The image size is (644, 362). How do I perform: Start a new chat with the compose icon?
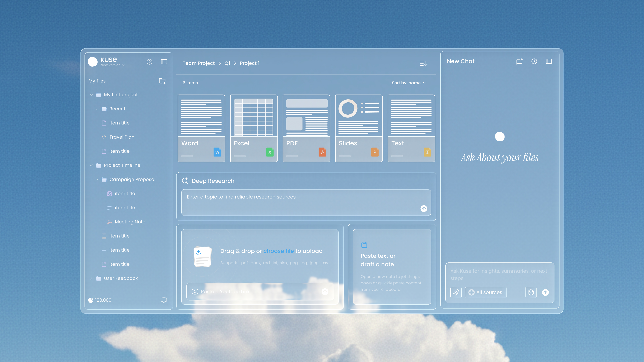tap(519, 62)
